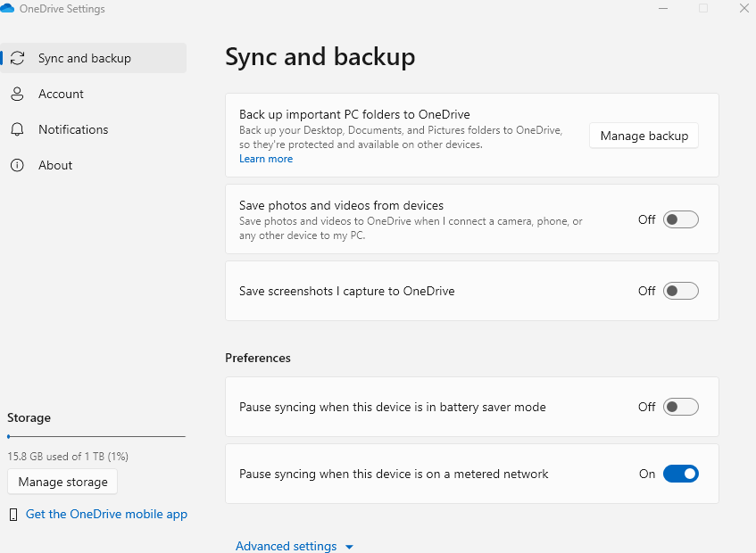The image size is (756, 553).
Task: Switch to the Notifications tab
Action: coord(73,129)
